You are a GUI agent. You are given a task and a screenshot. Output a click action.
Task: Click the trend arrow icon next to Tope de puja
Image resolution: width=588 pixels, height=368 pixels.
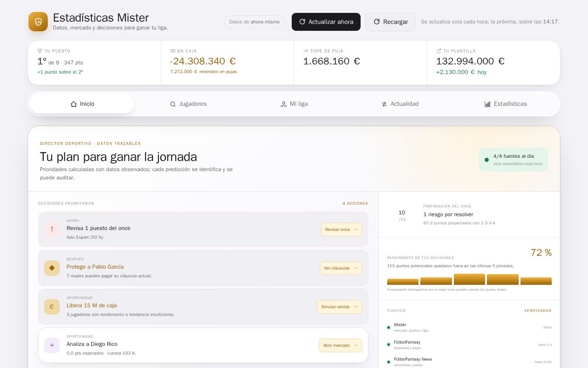(305, 51)
